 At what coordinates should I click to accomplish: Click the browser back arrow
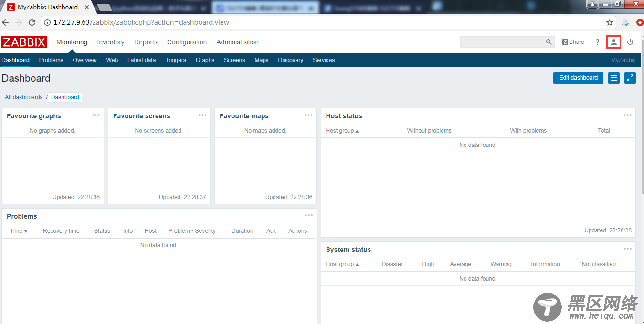(5, 22)
